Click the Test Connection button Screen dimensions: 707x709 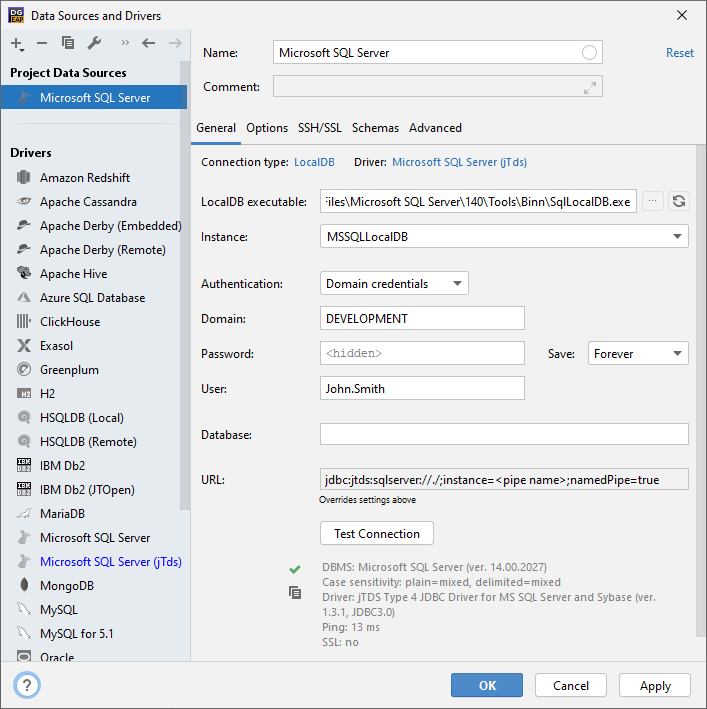click(x=377, y=533)
